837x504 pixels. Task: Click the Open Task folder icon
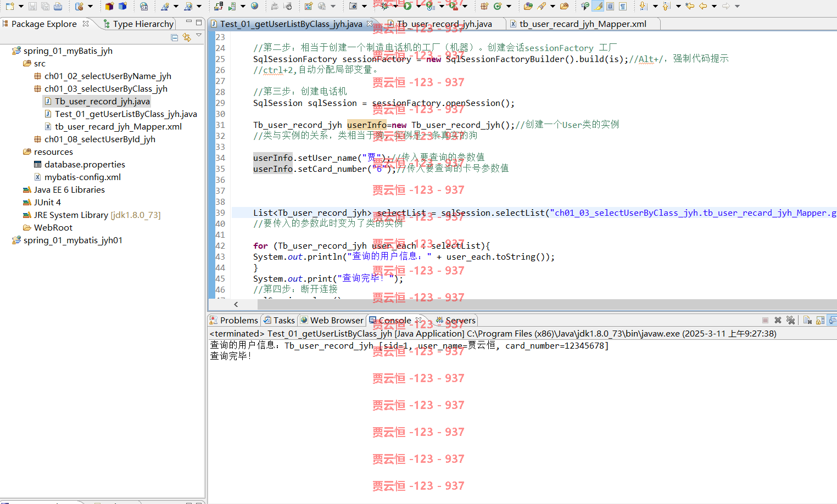564,6
